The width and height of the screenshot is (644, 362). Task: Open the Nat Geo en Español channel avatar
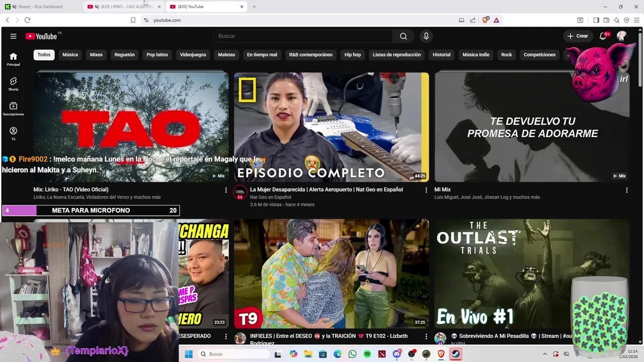(x=240, y=193)
